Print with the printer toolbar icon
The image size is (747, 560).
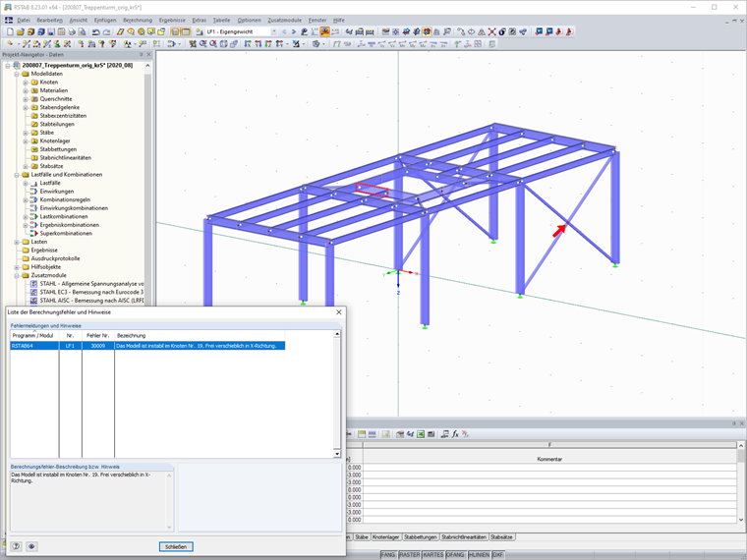72,31
